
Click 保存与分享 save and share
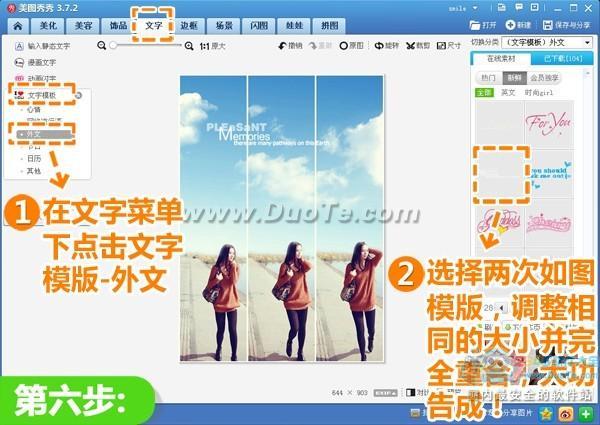point(570,24)
